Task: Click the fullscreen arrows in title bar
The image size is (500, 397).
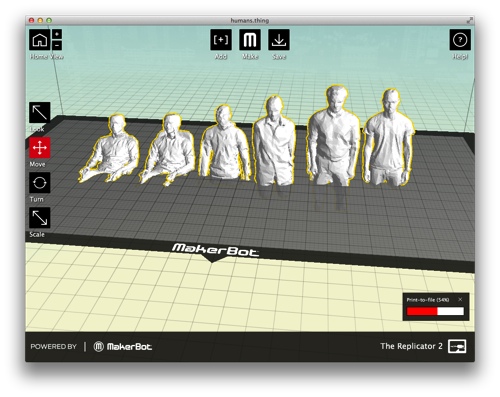Action: coord(470,20)
